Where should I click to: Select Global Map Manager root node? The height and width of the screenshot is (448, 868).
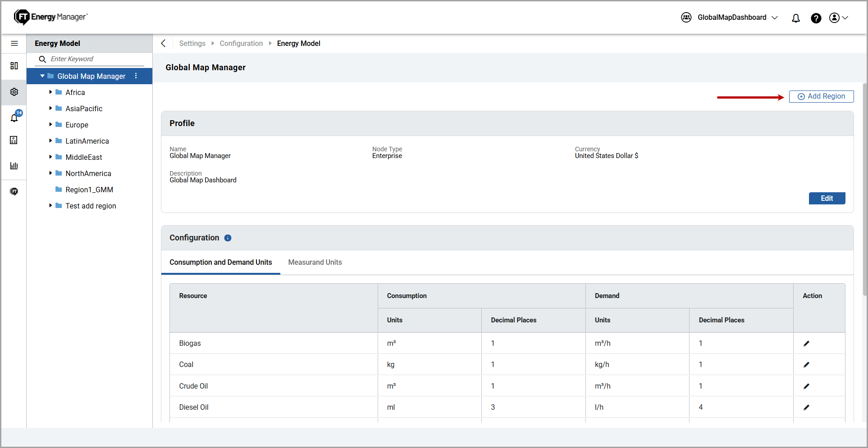(x=91, y=76)
